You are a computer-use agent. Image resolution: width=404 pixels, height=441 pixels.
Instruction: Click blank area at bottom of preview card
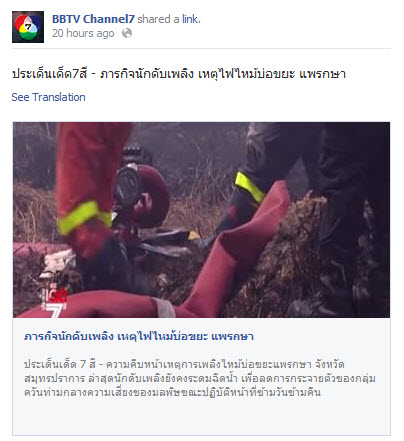pos(201,417)
